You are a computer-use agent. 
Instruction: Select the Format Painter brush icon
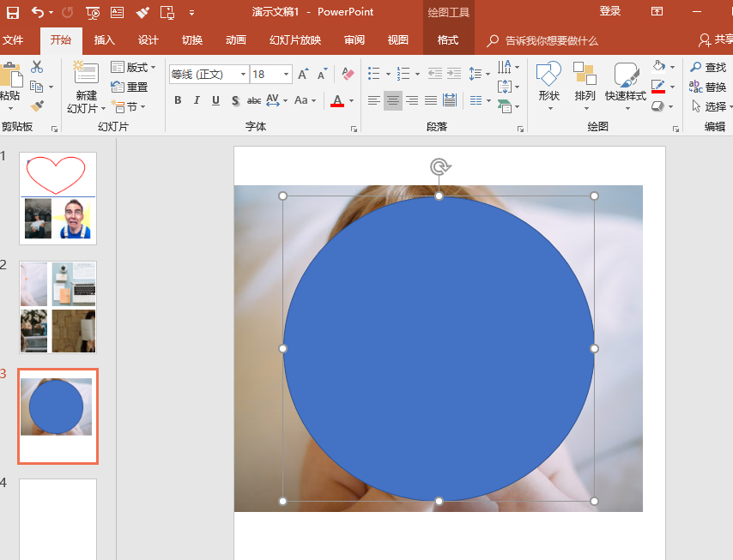[37, 106]
